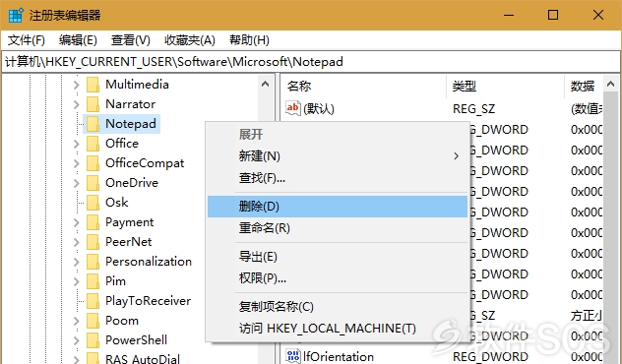This screenshot has height=364, width=622.
Task: Select the (默认) value name
Action: coord(319,108)
